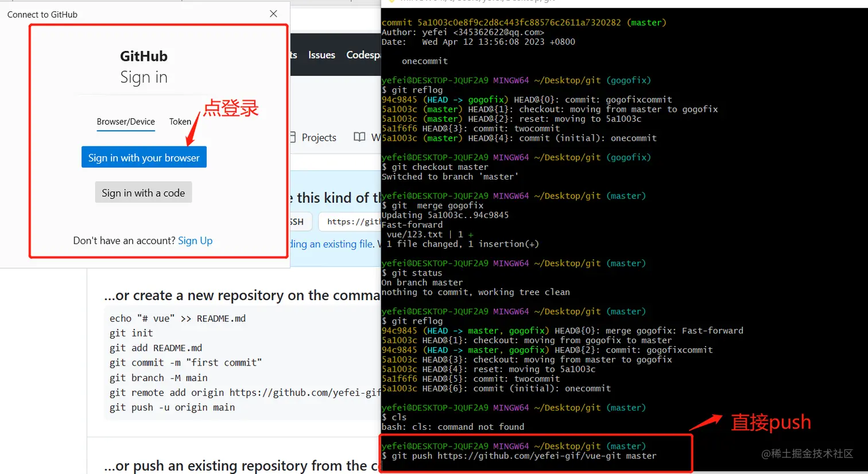Click Sign in with your browser
This screenshot has width=868, height=474.
pos(144,157)
